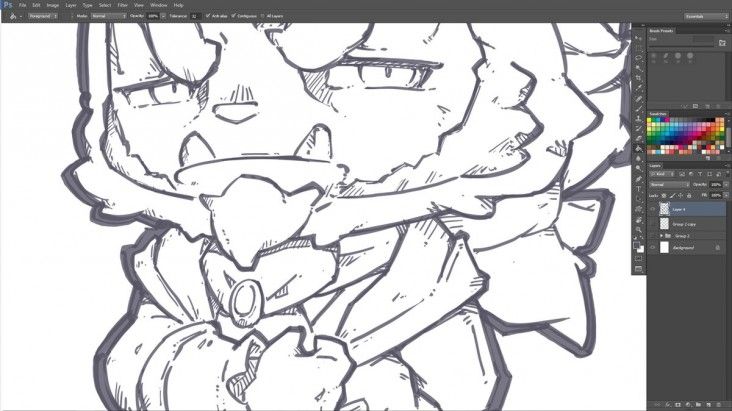Switch to the Swatches tab
The height and width of the screenshot is (411, 732).
pyautogui.click(x=658, y=113)
